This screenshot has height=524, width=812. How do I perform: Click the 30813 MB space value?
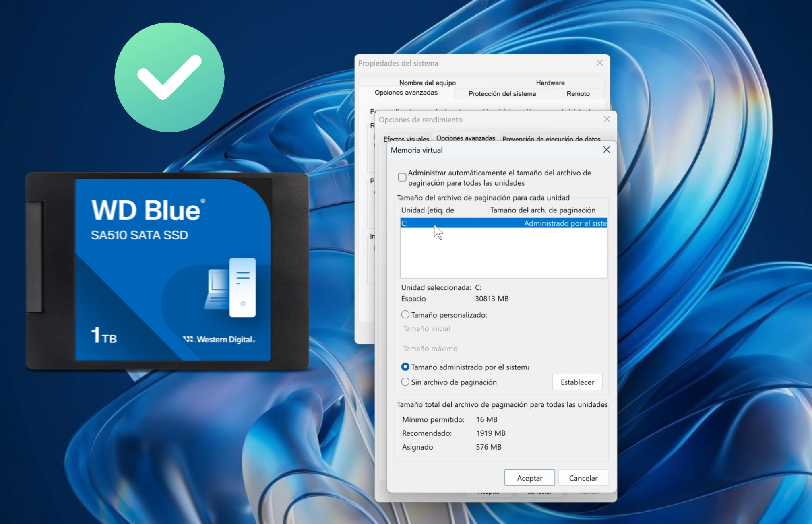pyautogui.click(x=492, y=299)
